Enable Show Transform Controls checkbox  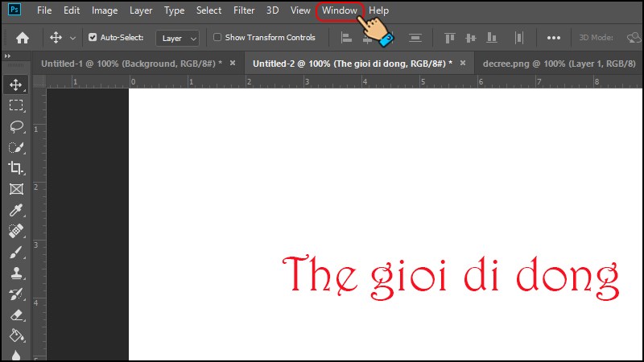click(217, 37)
